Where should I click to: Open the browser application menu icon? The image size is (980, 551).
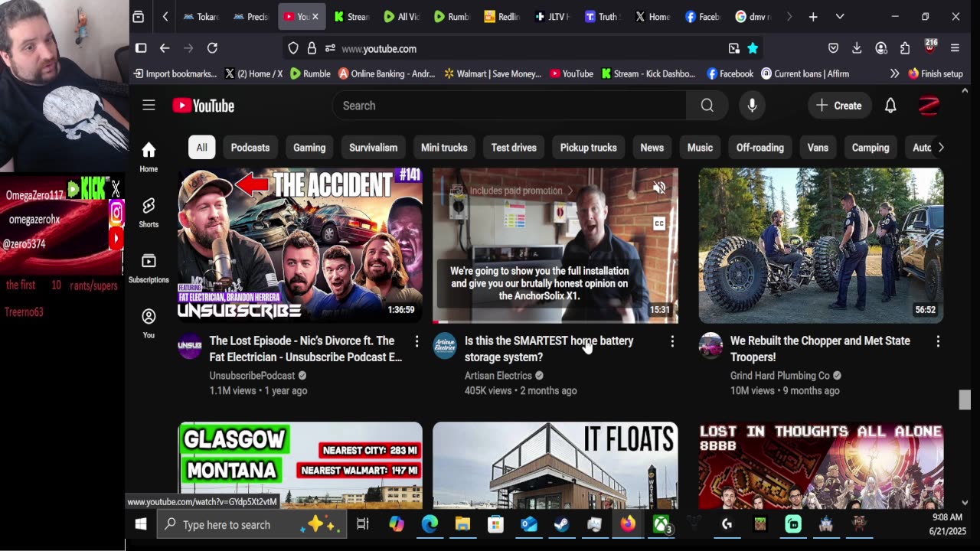pyautogui.click(x=955, y=48)
